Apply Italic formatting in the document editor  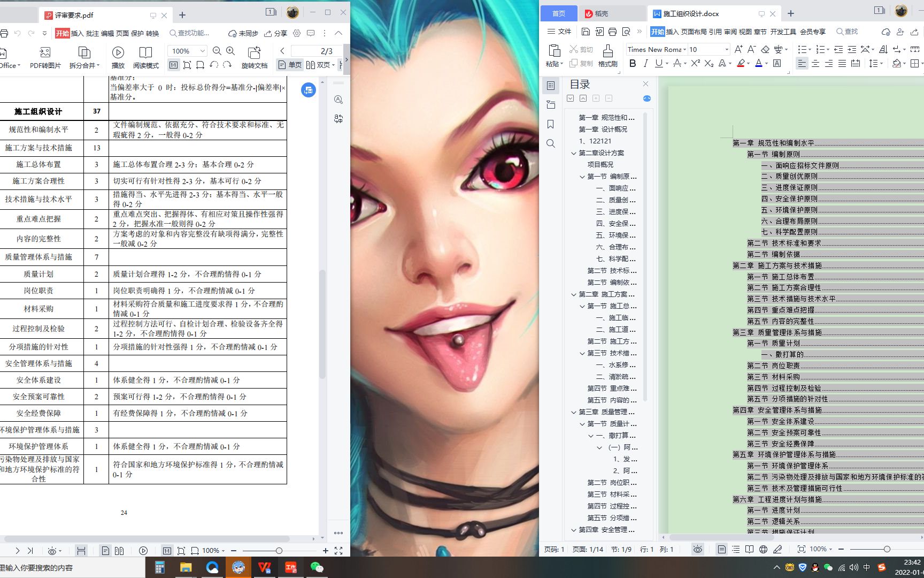(x=645, y=63)
